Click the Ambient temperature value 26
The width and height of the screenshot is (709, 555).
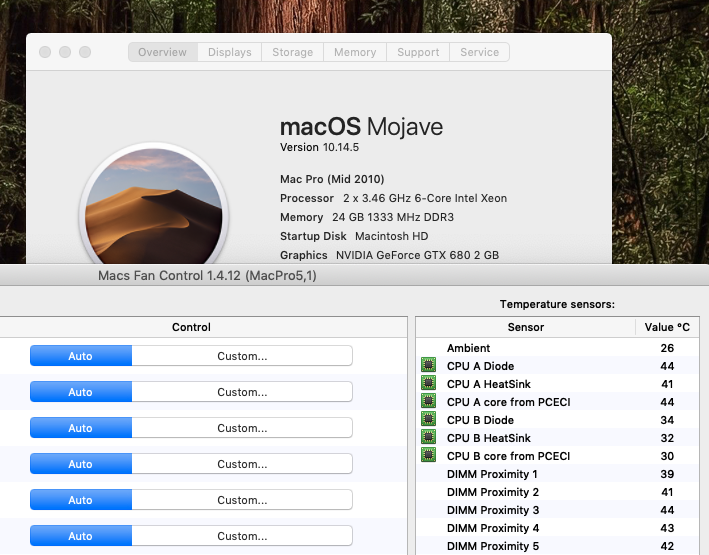click(667, 348)
